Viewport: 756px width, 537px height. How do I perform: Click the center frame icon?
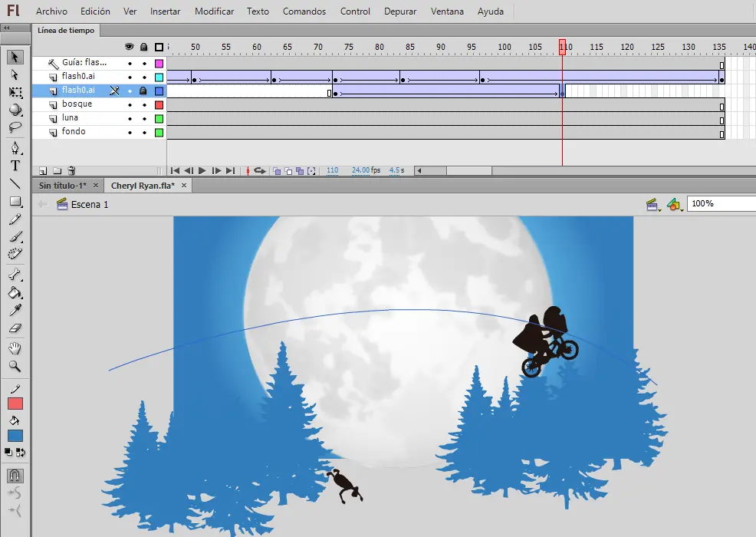pos(248,170)
